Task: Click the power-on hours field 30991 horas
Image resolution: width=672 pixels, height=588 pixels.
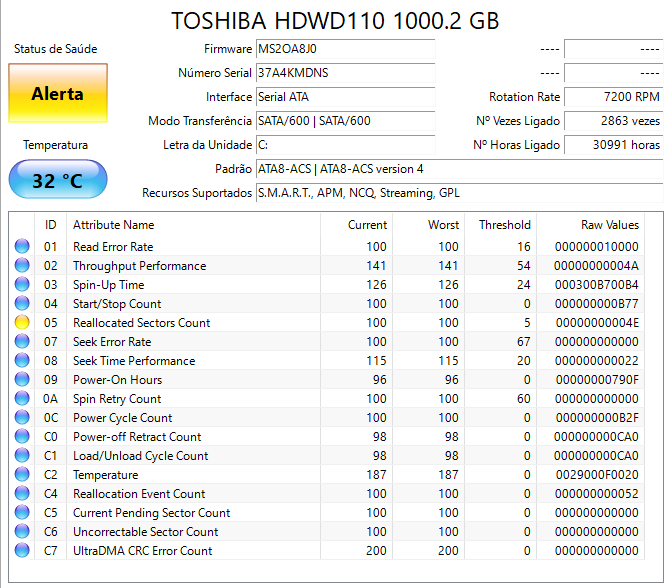Action: point(614,145)
